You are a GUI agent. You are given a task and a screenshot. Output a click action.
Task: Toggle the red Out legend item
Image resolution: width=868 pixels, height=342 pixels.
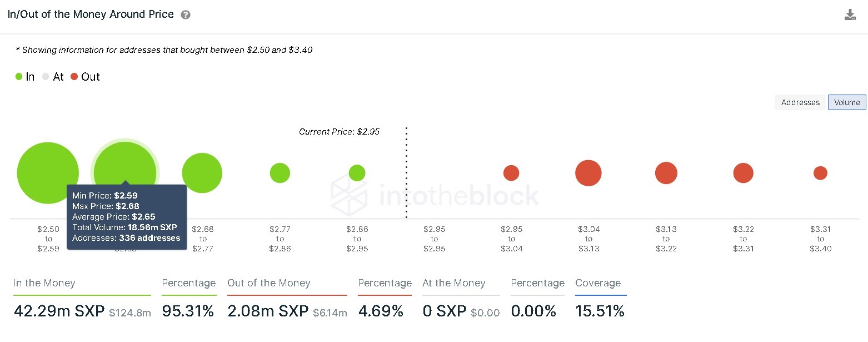(x=85, y=77)
